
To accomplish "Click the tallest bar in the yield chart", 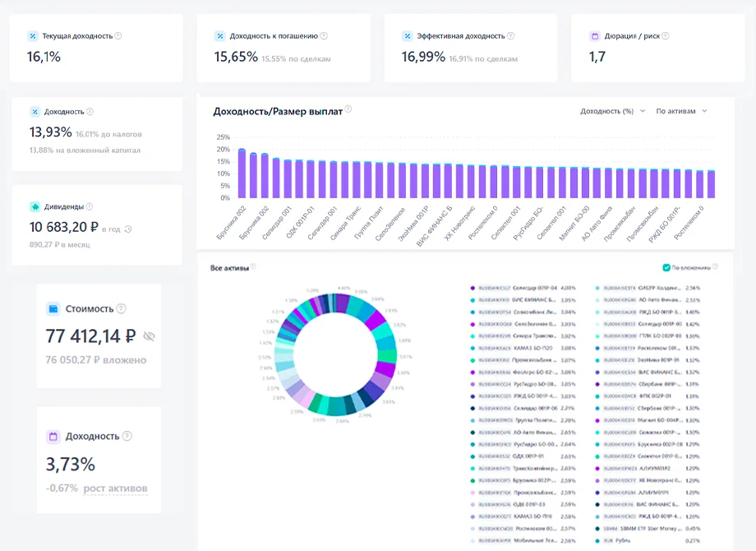I will point(242,174).
